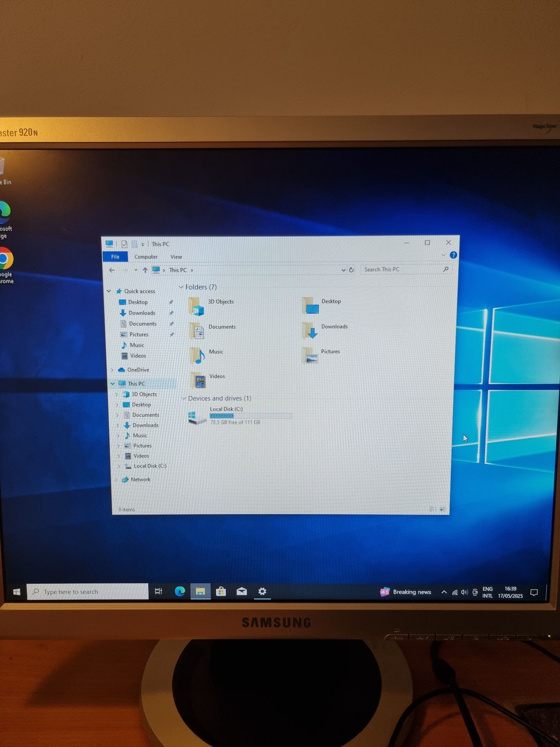Open Task View on taskbar
The width and height of the screenshot is (560, 747).
click(x=158, y=591)
